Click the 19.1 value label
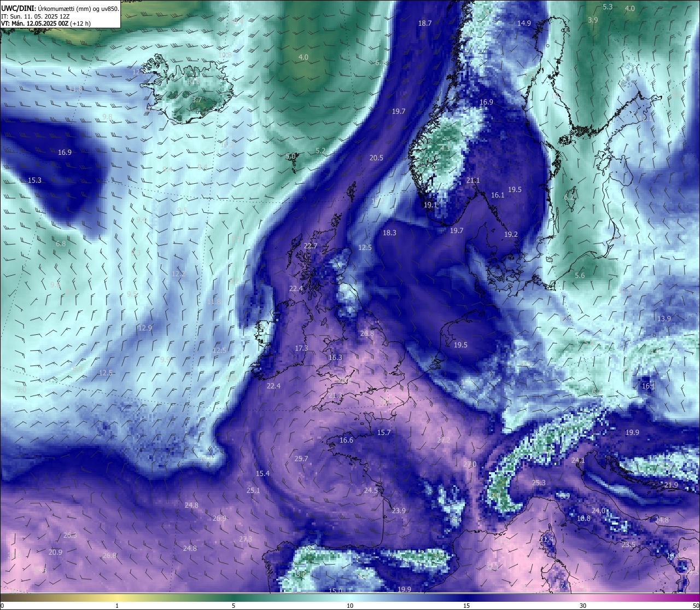Image resolution: width=700 pixels, height=610 pixels. coord(430,205)
